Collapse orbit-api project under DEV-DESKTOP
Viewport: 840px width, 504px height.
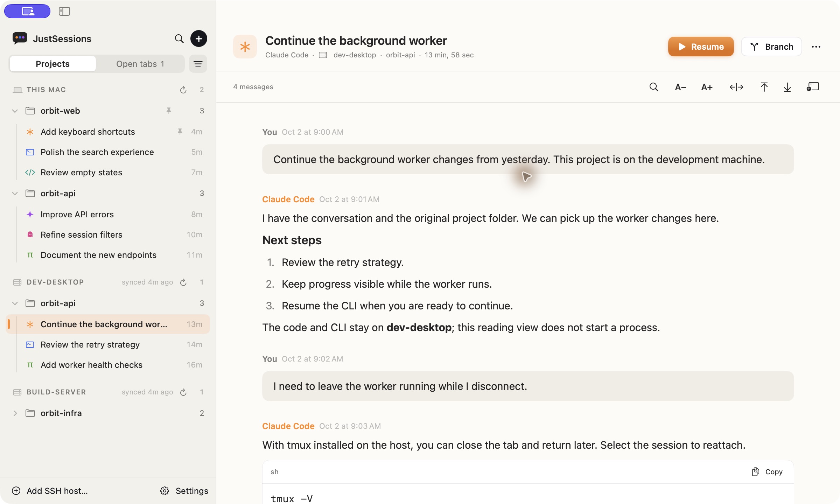click(15, 303)
